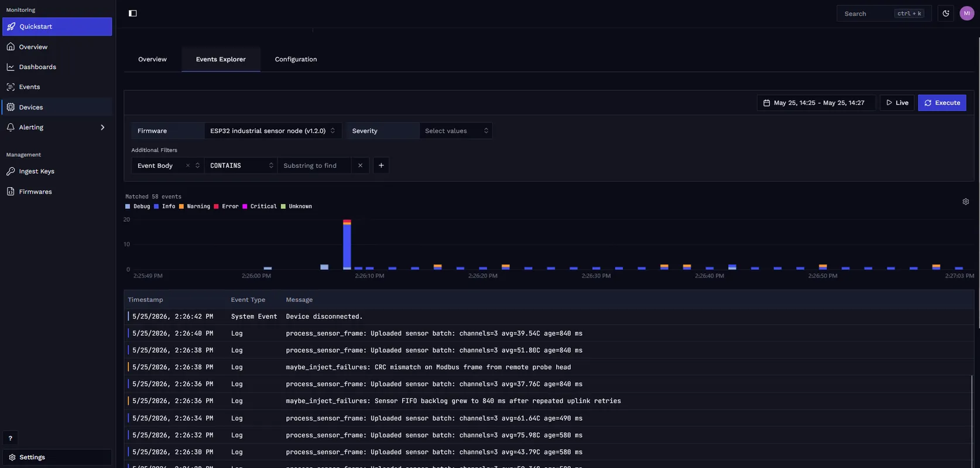Select the avg=37.76C sensor batch row
980x468 pixels.
(x=549, y=384)
